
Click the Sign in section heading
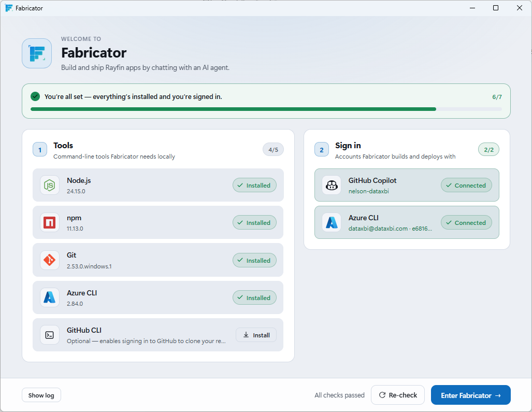click(x=348, y=145)
